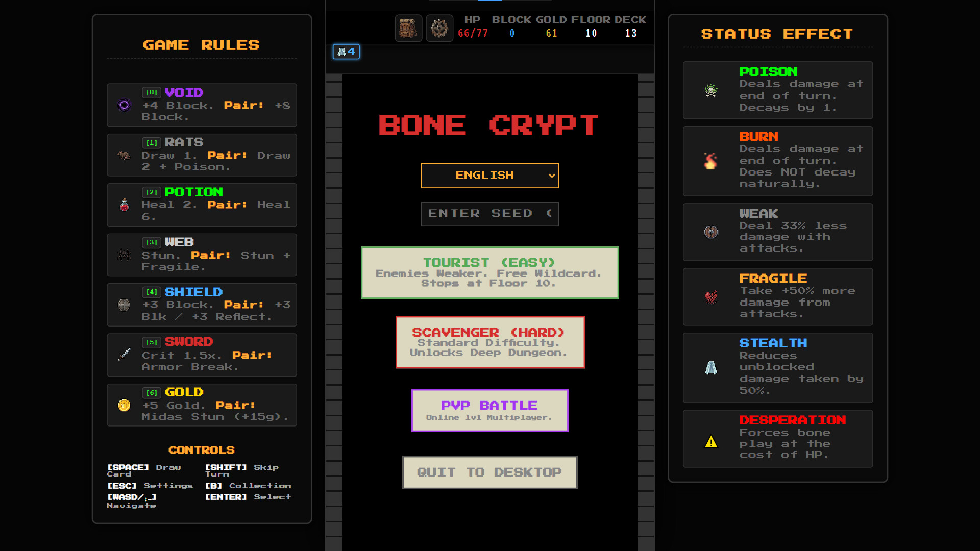Click the Desperation warning triangle icon
This screenshot has width=980, height=551.
point(710,442)
